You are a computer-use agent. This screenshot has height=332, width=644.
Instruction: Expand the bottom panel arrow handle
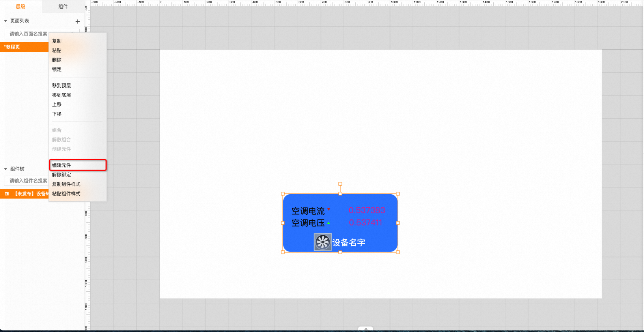[366, 328]
